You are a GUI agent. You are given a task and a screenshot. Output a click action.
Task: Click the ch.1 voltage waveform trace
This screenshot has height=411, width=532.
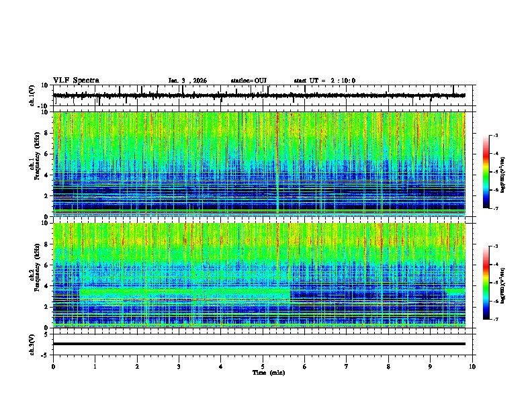tap(259, 95)
